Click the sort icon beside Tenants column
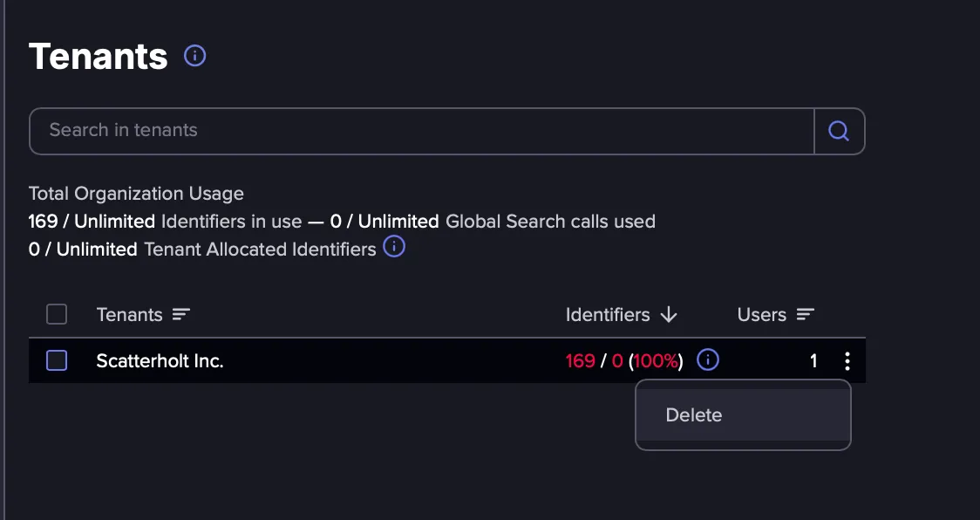This screenshot has width=980, height=520. pos(181,314)
